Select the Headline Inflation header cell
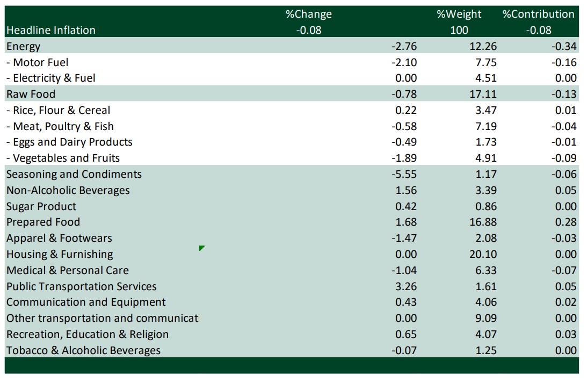The height and width of the screenshot is (382, 588). (x=51, y=30)
